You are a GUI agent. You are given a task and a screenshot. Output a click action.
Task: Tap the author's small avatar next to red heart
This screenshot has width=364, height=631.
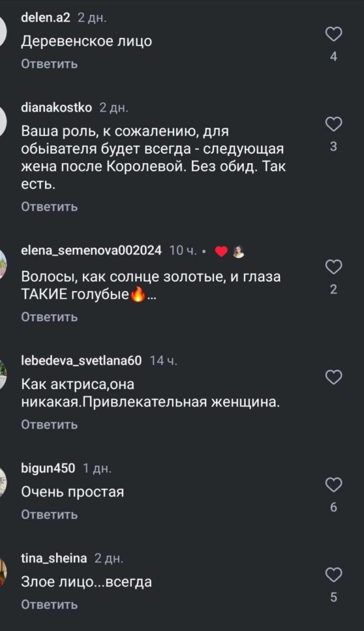(x=239, y=252)
